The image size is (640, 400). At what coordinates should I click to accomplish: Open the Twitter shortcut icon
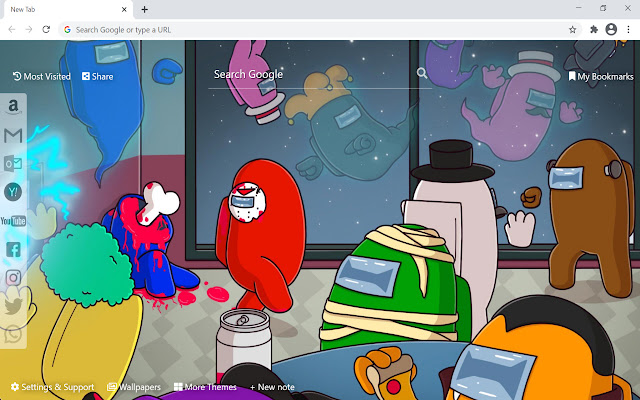coord(13,306)
